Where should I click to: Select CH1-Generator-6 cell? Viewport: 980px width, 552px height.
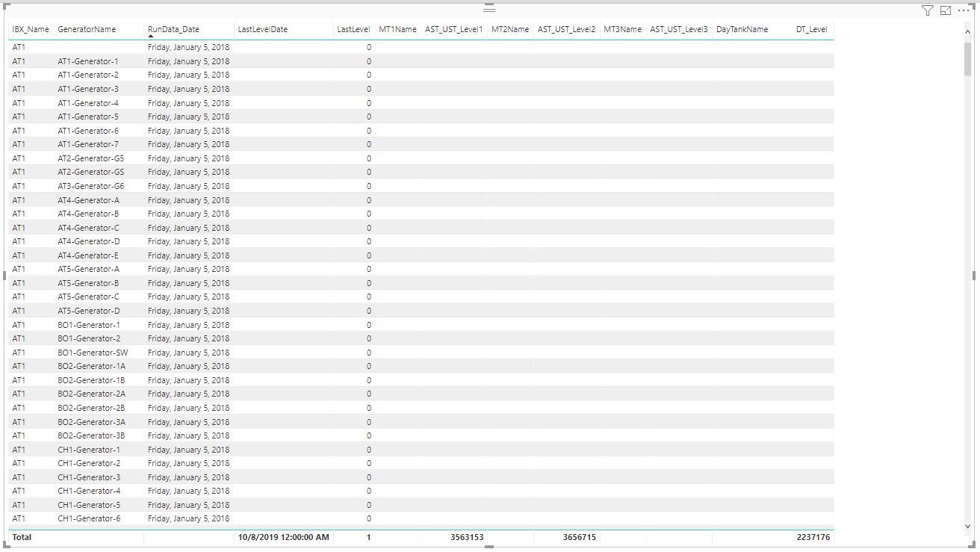point(89,518)
